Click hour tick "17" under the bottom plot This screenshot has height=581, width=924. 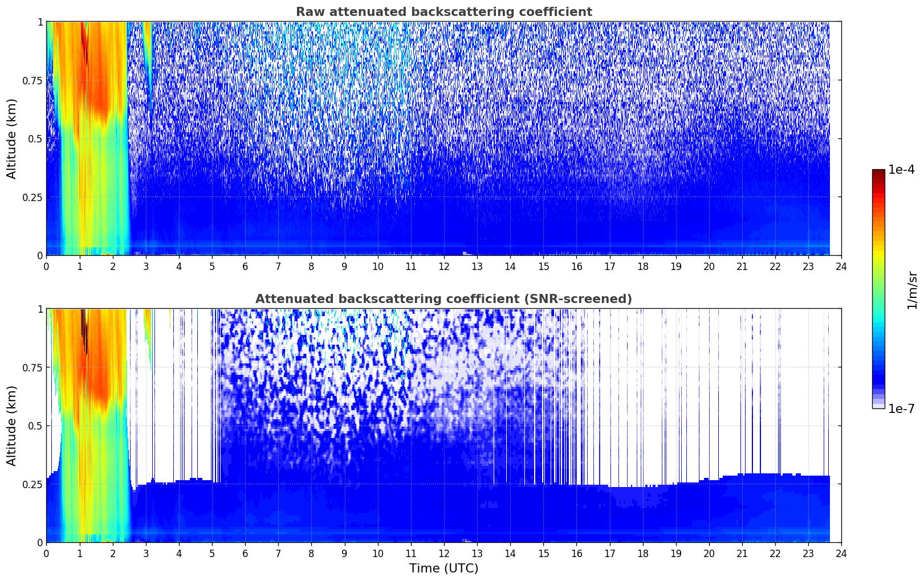609,553
